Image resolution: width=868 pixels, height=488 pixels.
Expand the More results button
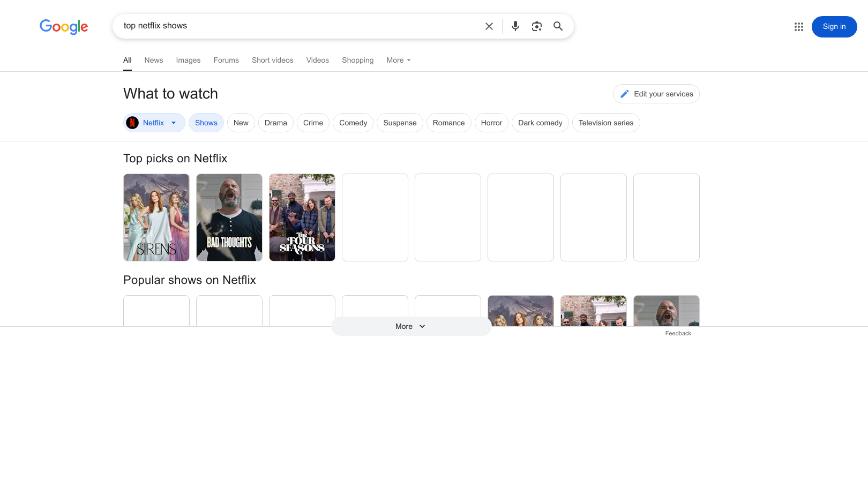[411, 326]
